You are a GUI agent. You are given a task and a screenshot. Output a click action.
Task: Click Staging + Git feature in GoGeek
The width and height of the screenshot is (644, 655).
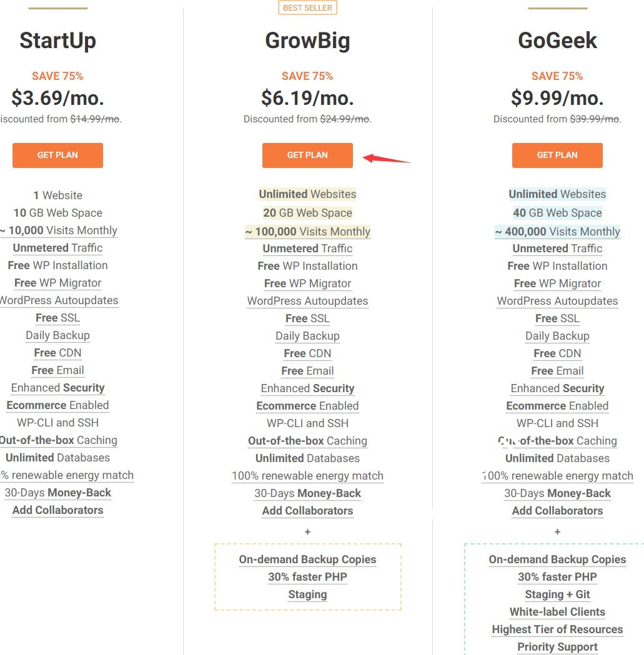557,594
